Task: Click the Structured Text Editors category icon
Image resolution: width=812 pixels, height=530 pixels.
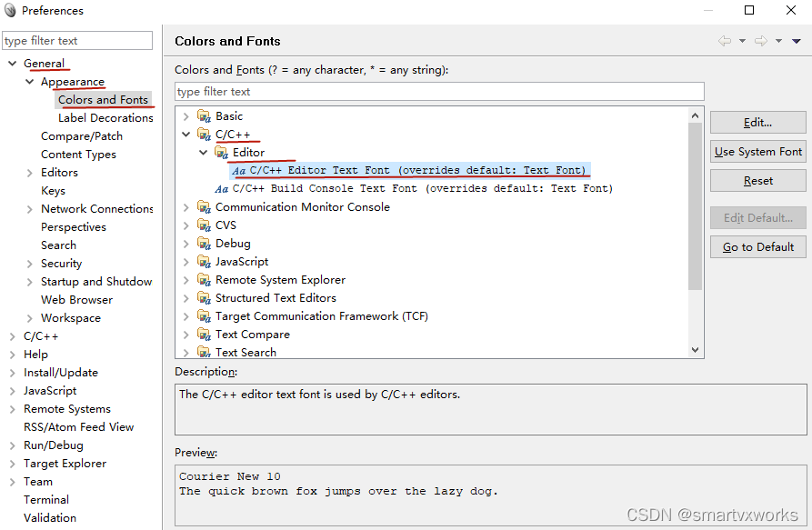Action: (x=203, y=297)
